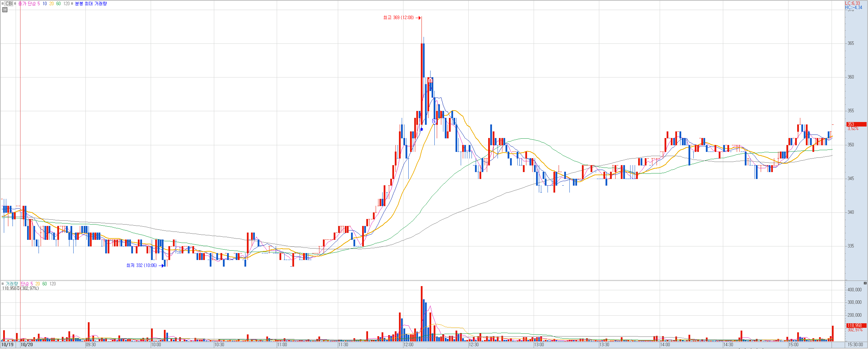The height and width of the screenshot is (349, 868).
Task: Click the 355 price axis label
Action: coord(851,111)
